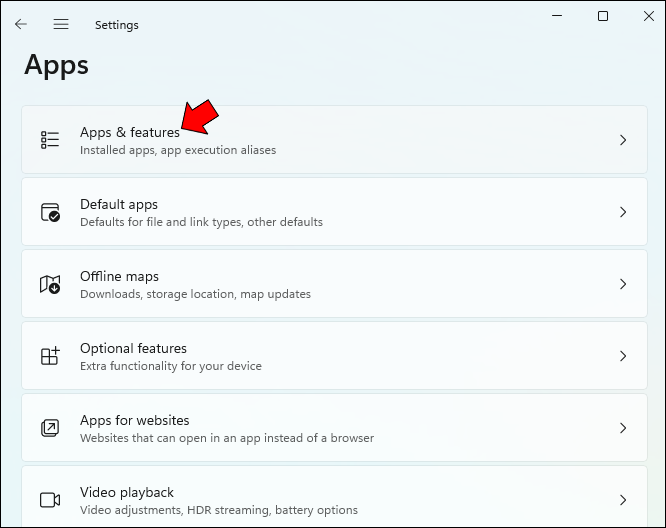Click the Apps for websites icon

click(50, 428)
